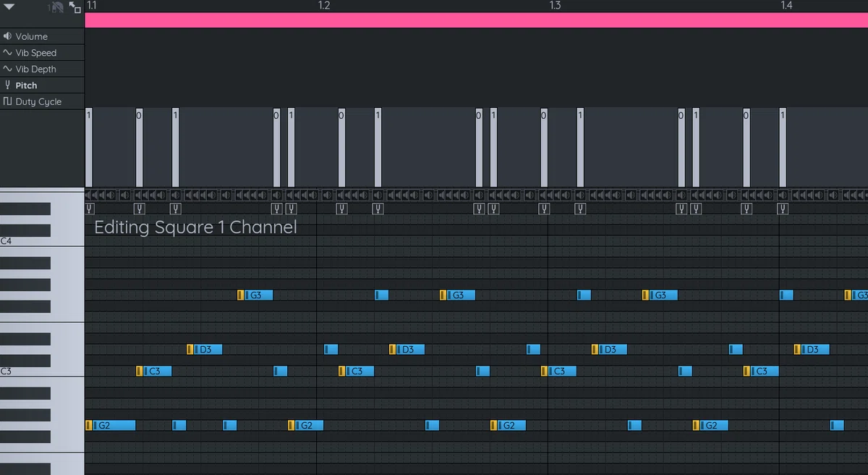Image resolution: width=868 pixels, height=475 pixels.
Task: Select the Vib Speed effect row
Action: 42,53
